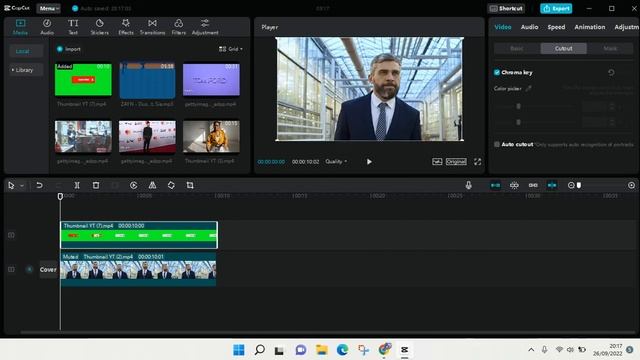Click the Import media button
This screenshot has width=640, height=360.
pos(69,49)
